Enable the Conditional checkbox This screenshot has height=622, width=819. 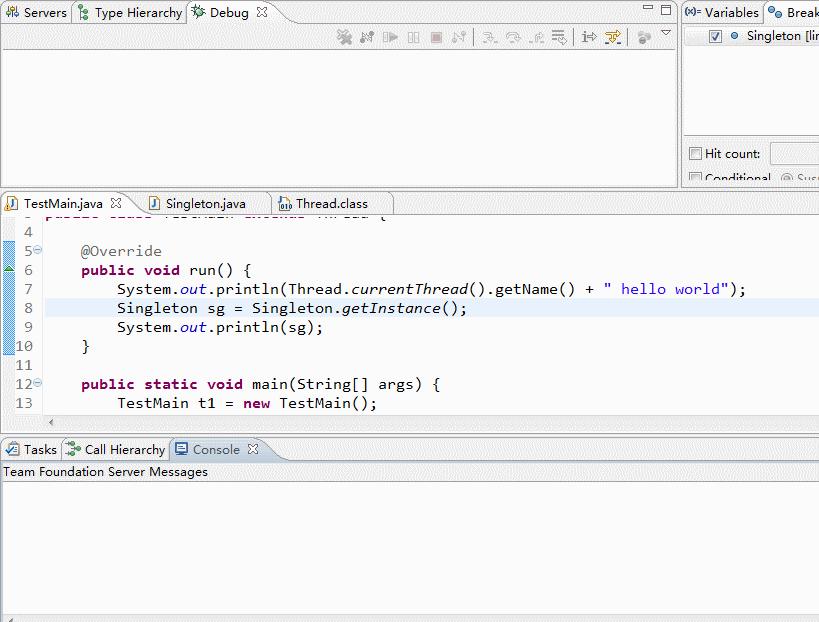(695, 177)
